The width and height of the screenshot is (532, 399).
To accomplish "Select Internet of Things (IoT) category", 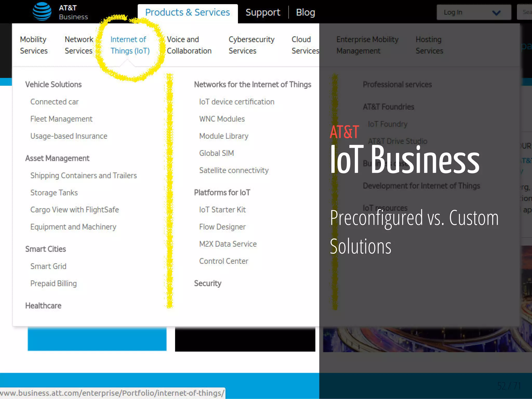I will (130, 45).
